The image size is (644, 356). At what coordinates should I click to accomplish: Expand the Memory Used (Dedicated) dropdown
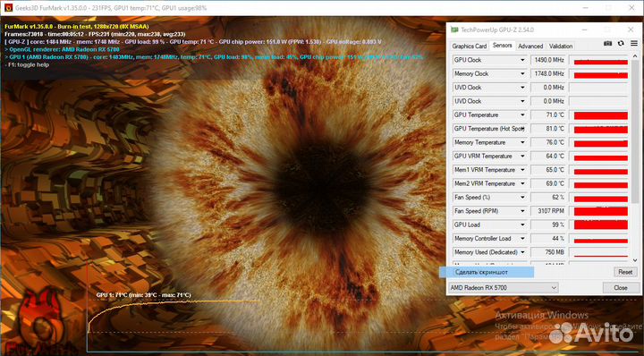522,252
